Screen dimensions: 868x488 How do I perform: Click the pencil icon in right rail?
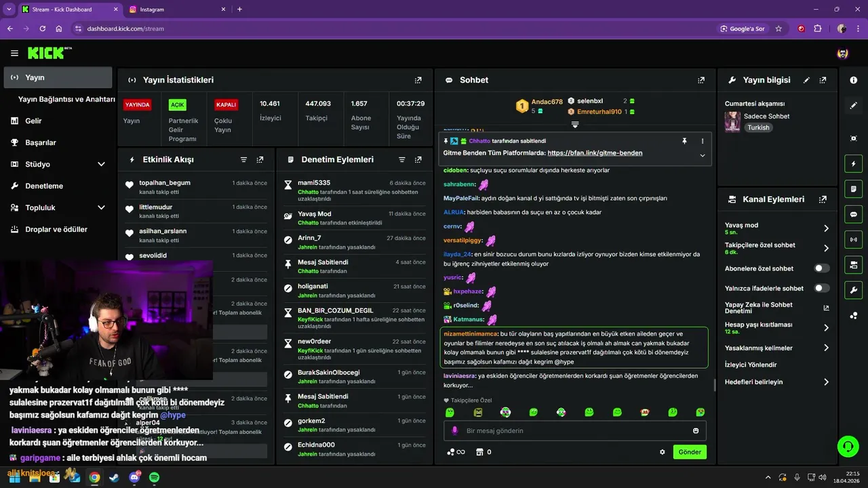pos(853,106)
